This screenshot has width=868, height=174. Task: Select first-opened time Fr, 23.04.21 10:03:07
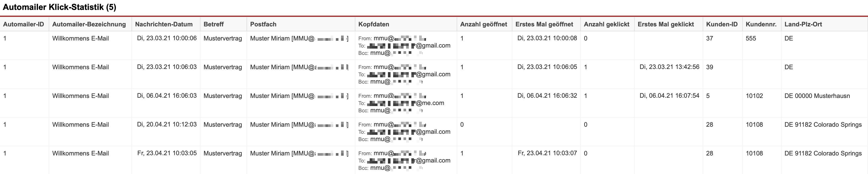547,153
